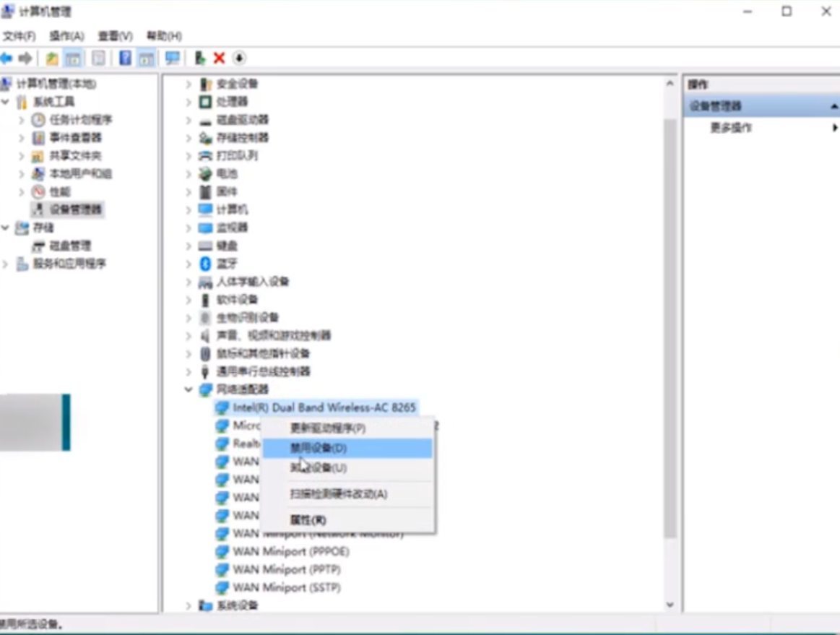Image resolution: width=840 pixels, height=635 pixels.
Task: Expand the 人体学输入设备 category chevron
Action: coord(188,282)
